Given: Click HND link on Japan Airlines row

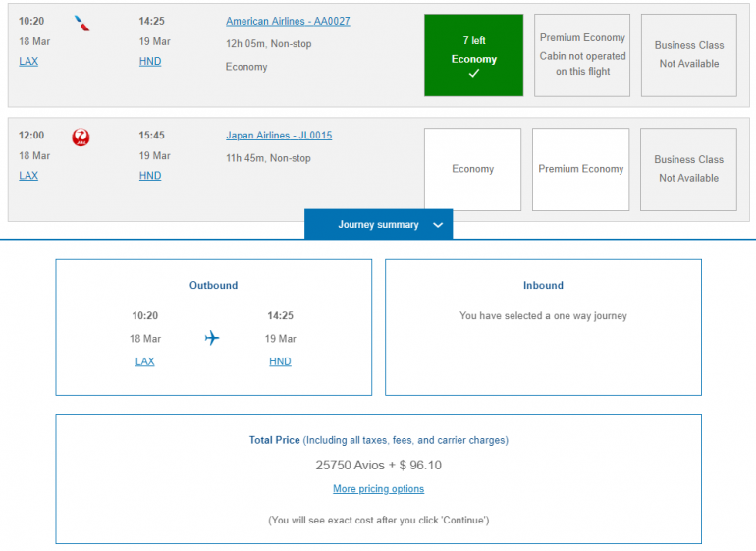Looking at the screenshot, I should (x=150, y=176).
